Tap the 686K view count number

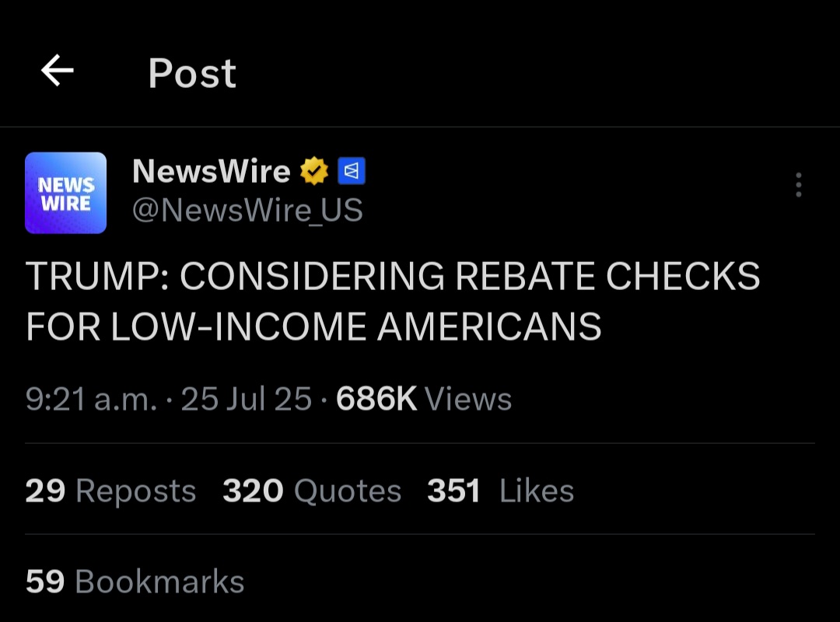376,399
